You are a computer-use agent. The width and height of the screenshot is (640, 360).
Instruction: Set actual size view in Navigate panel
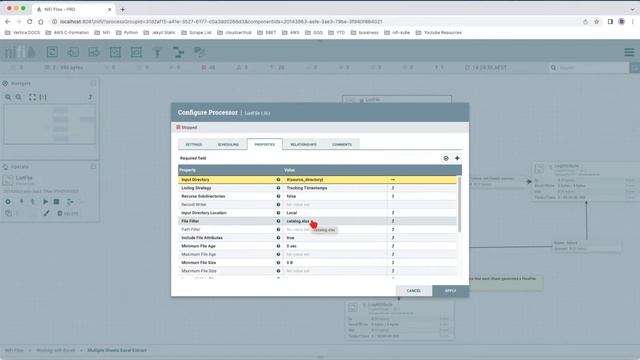(x=43, y=97)
